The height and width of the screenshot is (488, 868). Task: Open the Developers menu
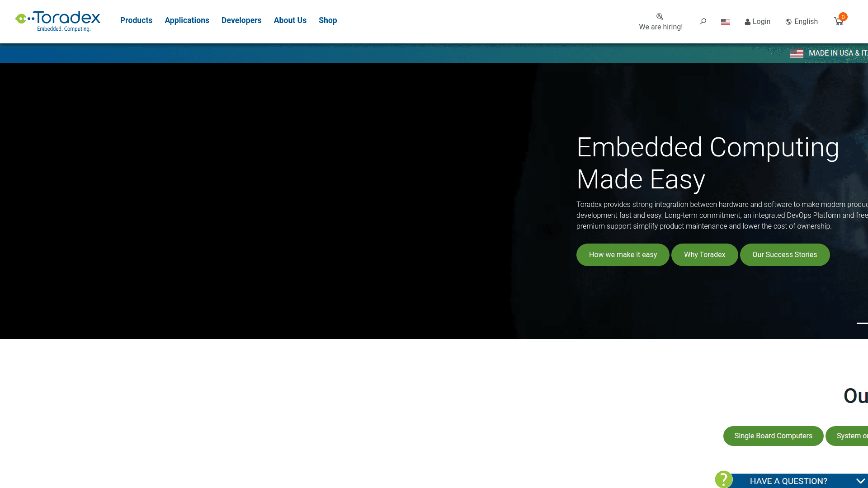[241, 20]
